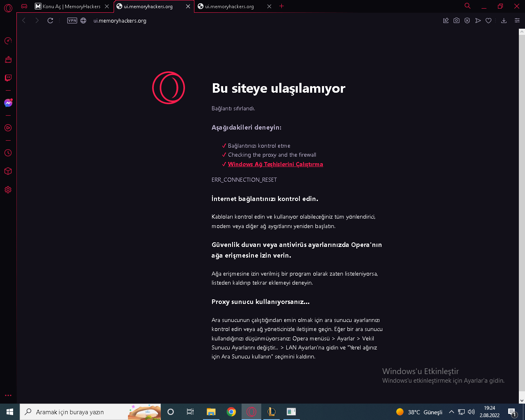The width and height of the screenshot is (525, 420).
Task: Open Task View on taskbar
Action: click(x=190, y=412)
